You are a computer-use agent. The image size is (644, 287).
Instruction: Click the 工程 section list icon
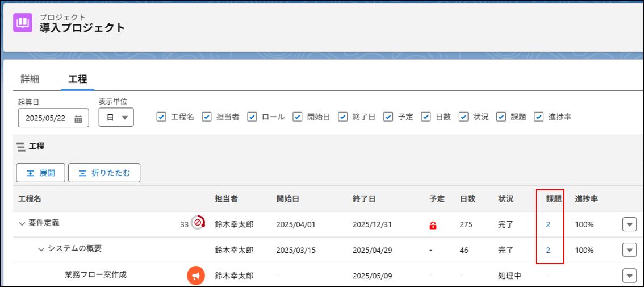coord(21,147)
